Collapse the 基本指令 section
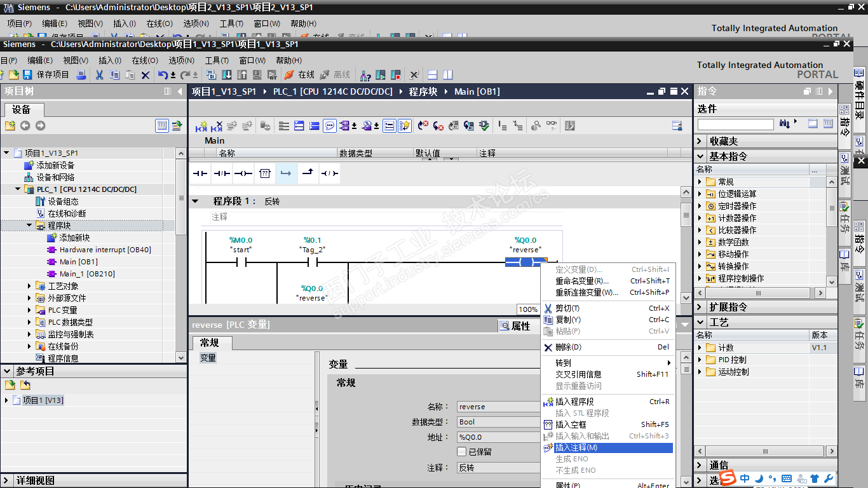 coord(700,156)
